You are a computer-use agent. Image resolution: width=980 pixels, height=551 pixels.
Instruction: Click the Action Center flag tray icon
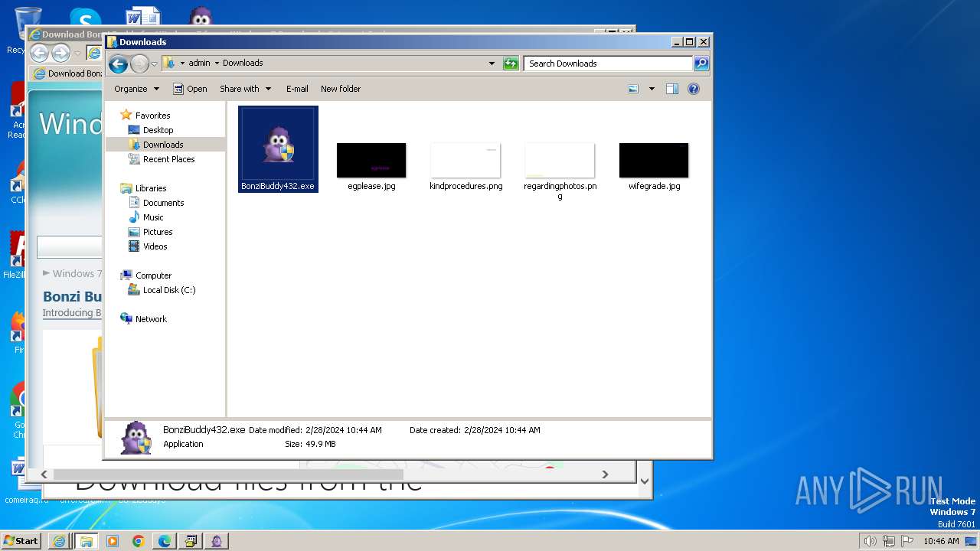click(907, 541)
